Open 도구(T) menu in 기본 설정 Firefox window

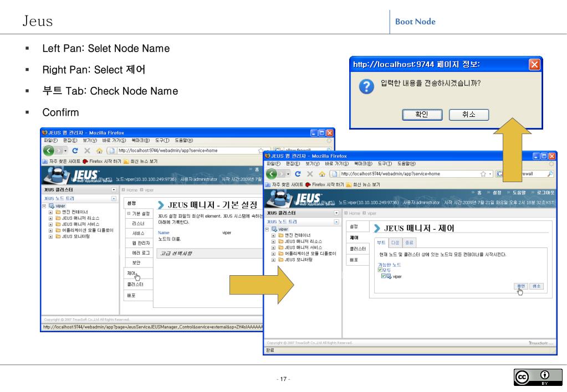[162, 141]
